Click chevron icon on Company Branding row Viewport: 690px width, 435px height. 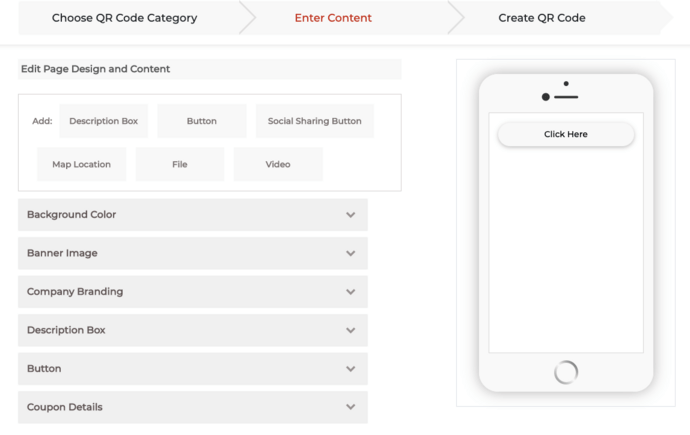[350, 292]
